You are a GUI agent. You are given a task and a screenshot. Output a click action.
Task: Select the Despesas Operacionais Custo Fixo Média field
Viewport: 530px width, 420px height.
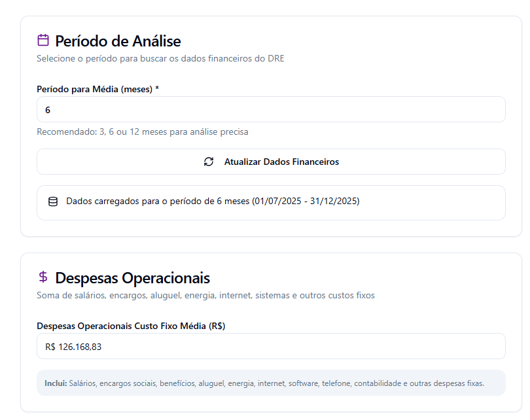tap(271, 346)
